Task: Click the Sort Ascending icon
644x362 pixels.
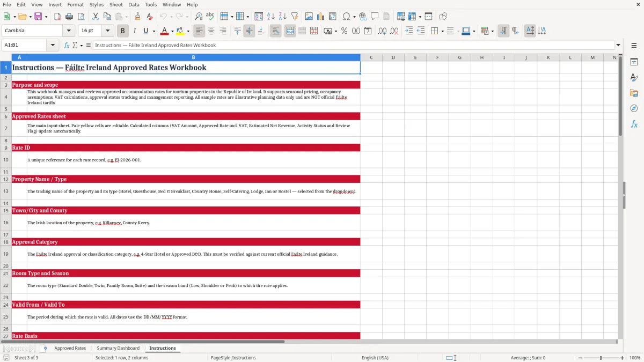Action: 271,17
